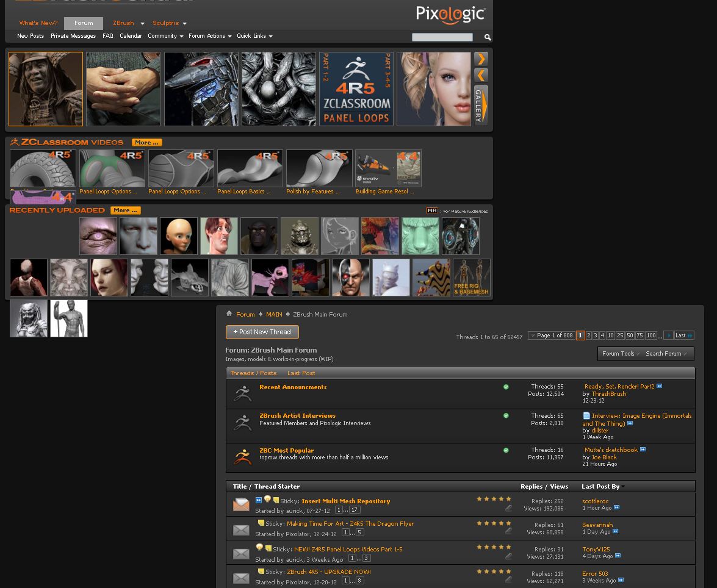Click the ZBrush Artist Interviews forum icon

[x=243, y=423]
